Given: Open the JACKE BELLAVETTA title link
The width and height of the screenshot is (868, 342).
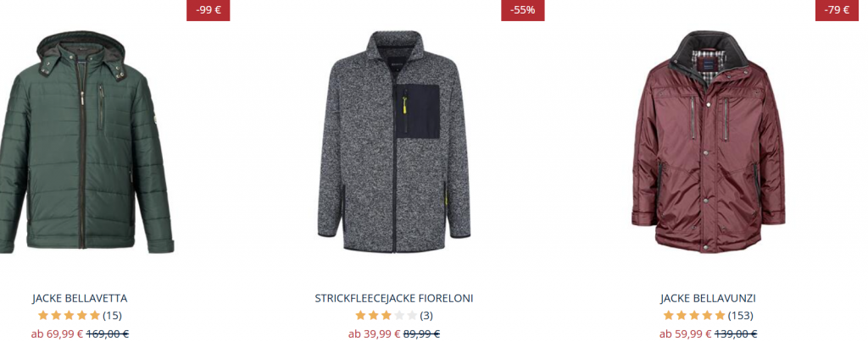Looking at the screenshot, I should coord(80,298).
